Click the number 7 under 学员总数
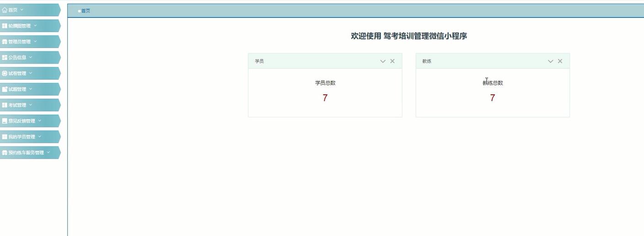The width and height of the screenshot is (644, 236). click(325, 98)
